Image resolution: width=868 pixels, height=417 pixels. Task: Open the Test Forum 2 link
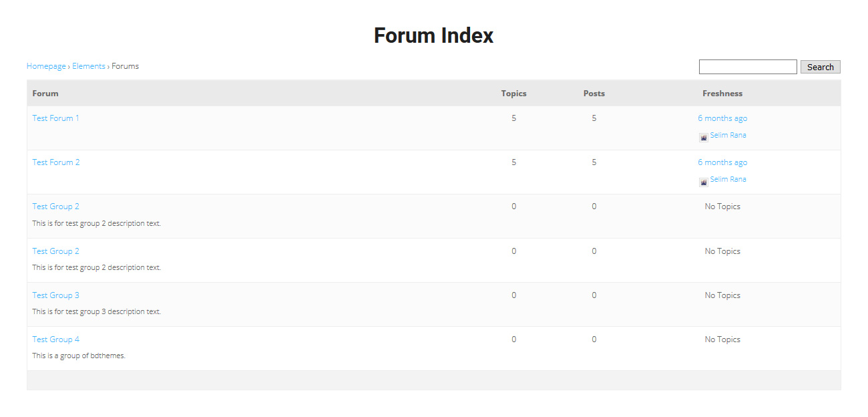[x=55, y=162]
